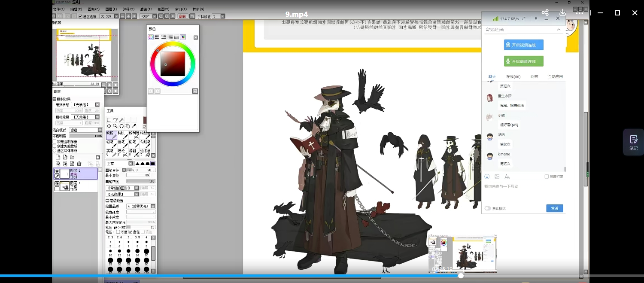Select the rotate view tool
The image size is (644, 283).
click(122, 126)
